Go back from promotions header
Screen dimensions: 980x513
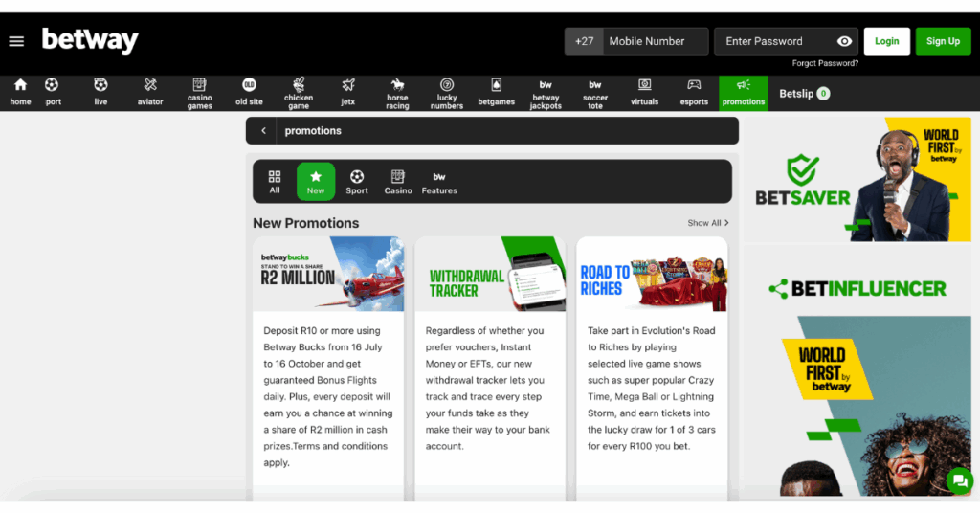pyautogui.click(x=264, y=130)
